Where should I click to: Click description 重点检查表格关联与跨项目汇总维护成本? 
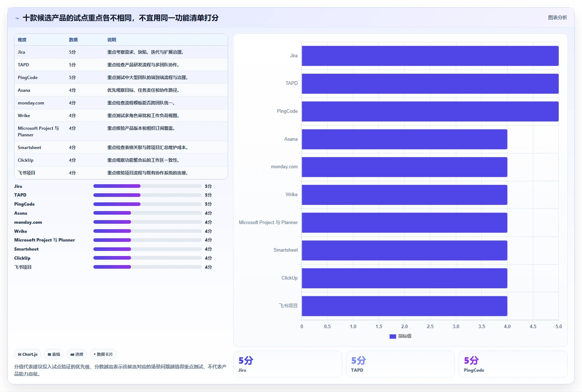click(148, 148)
